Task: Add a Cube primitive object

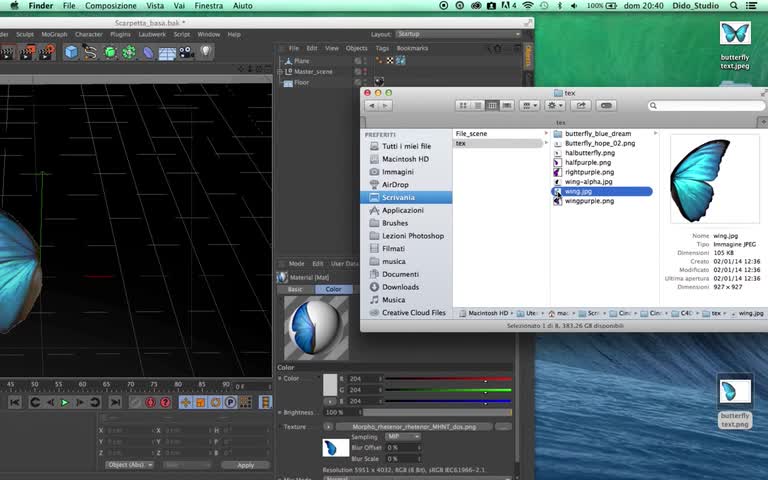Action: click(x=71, y=52)
